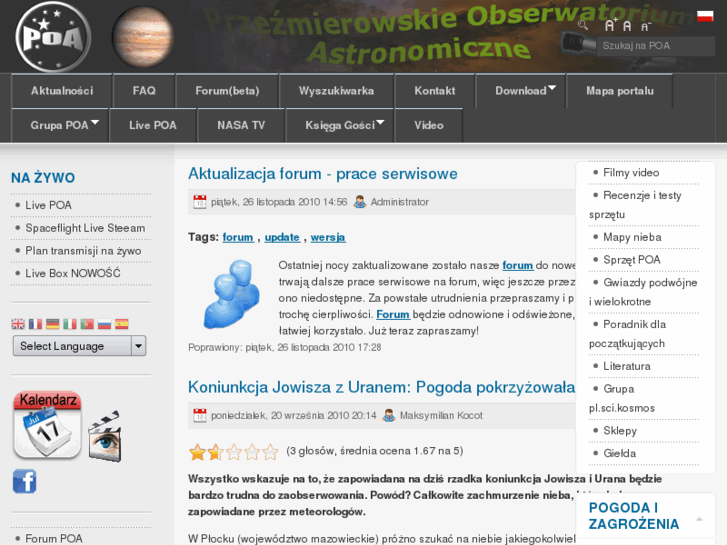Select the German flag language icon
The image size is (727, 545).
click(x=53, y=324)
